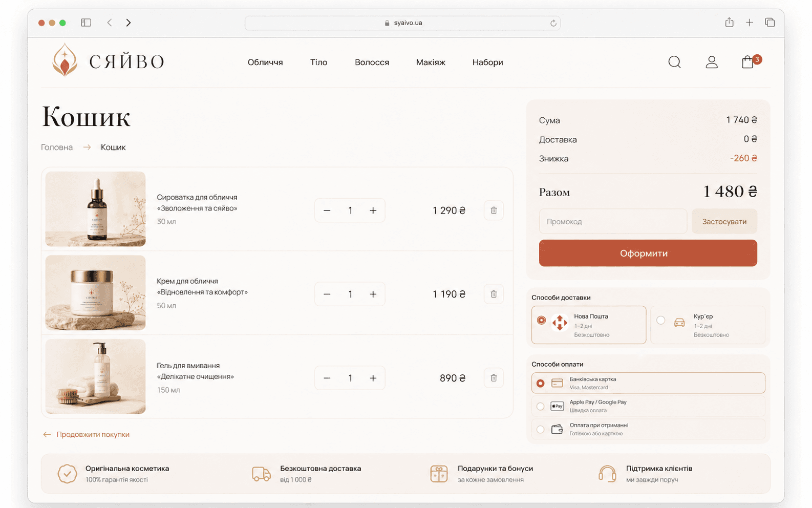Open the cream jar product thumbnail
812x508 pixels.
click(95, 293)
